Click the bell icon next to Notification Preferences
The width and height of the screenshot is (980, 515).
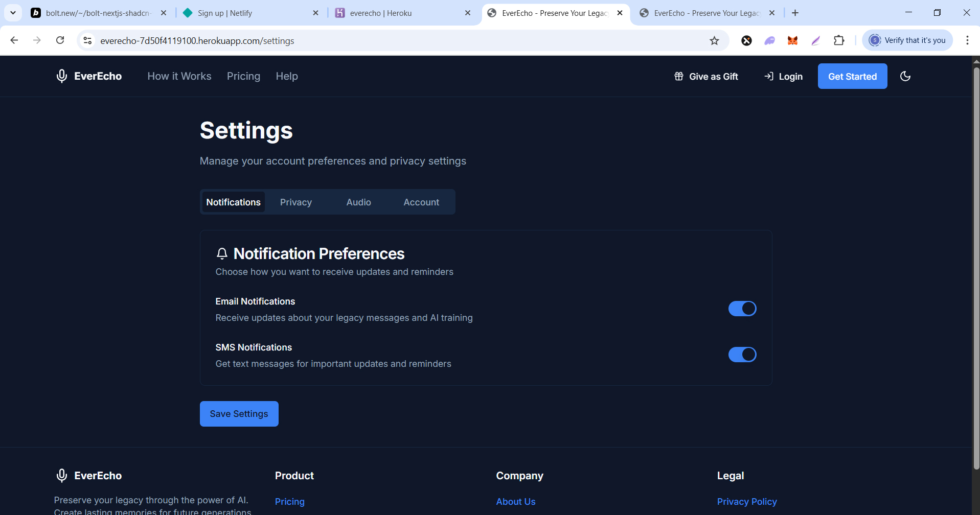tap(222, 253)
